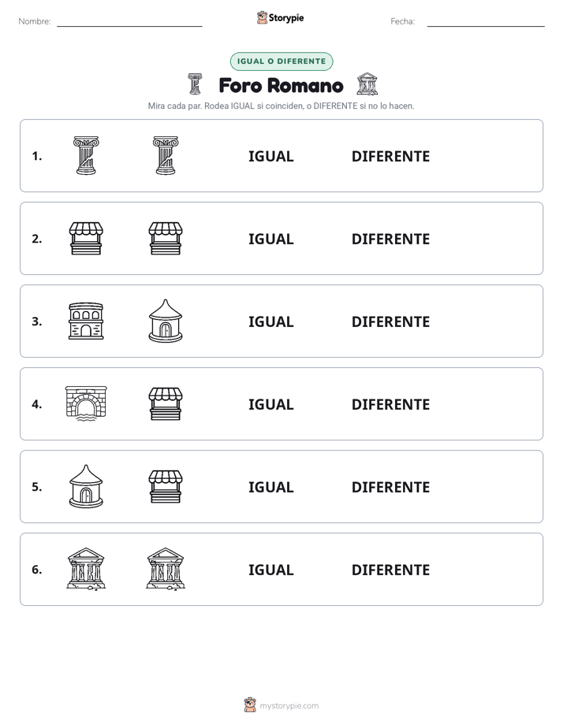Select IGUAL for row 1
Screen dimensions: 563x728
tap(270, 157)
